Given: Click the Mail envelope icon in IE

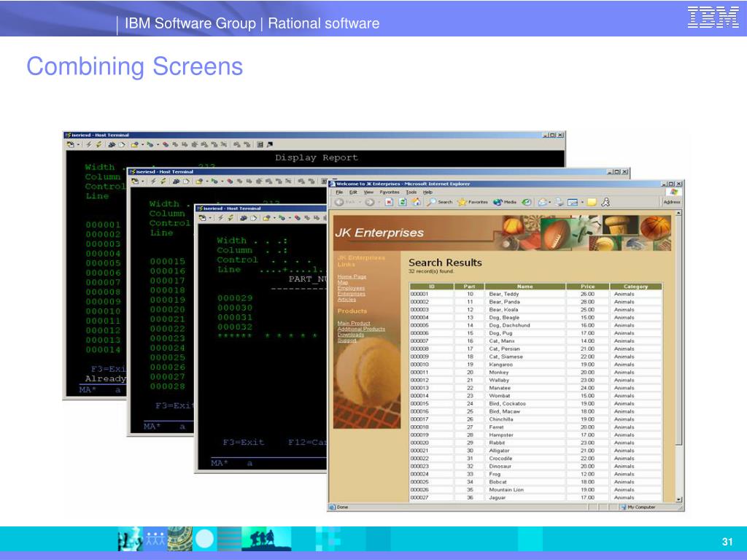Looking at the screenshot, I should click(x=543, y=203).
